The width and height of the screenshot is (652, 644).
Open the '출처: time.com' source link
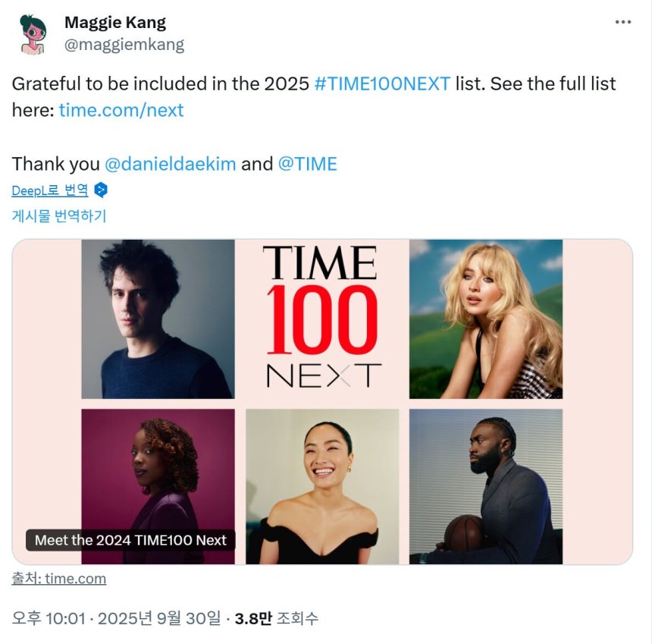[x=59, y=579]
